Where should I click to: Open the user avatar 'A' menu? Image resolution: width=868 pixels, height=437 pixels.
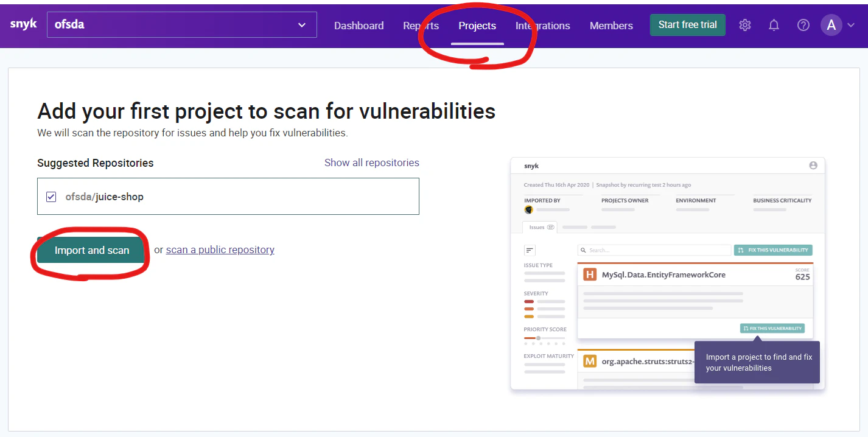point(831,25)
